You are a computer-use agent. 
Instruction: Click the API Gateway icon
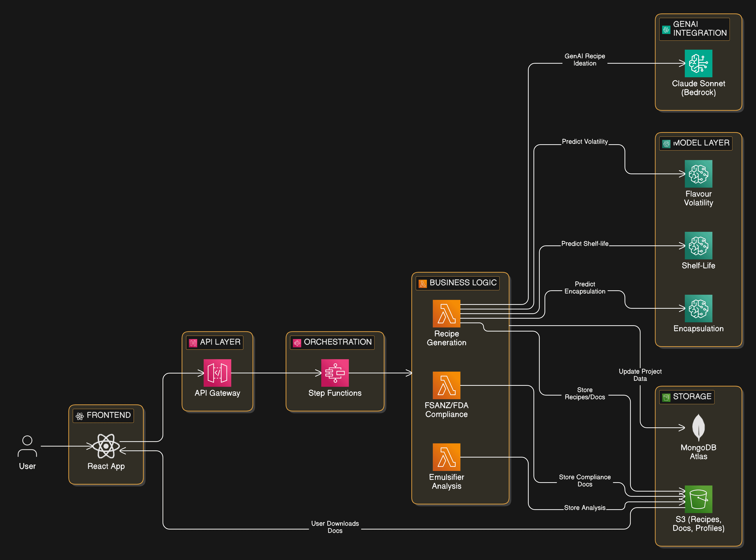[x=217, y=373]
